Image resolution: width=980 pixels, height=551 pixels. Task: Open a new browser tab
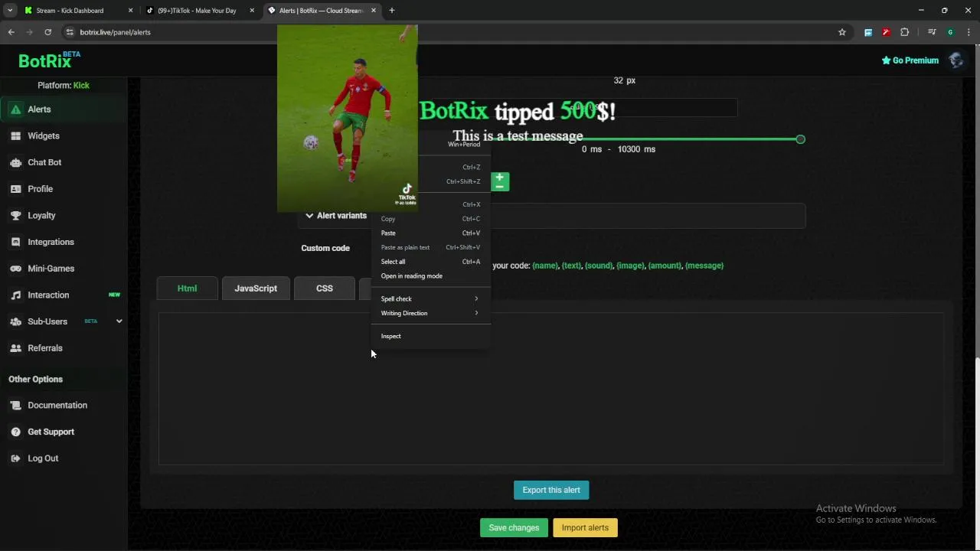click(x=392, y=11)
